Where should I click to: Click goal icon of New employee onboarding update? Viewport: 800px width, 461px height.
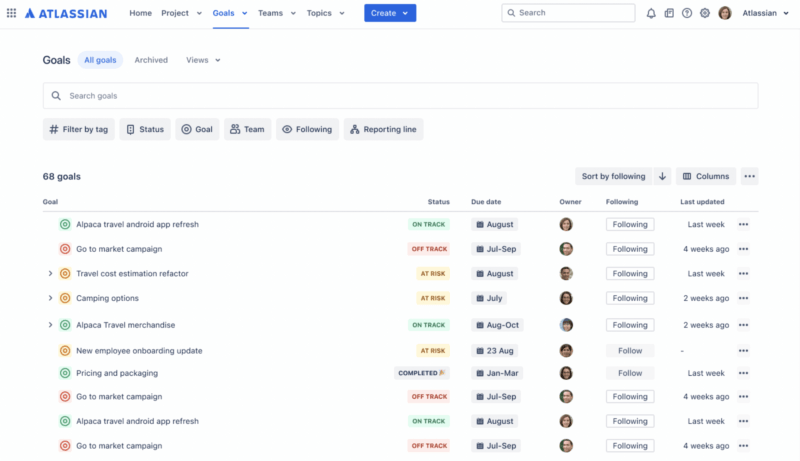[65, 351]
